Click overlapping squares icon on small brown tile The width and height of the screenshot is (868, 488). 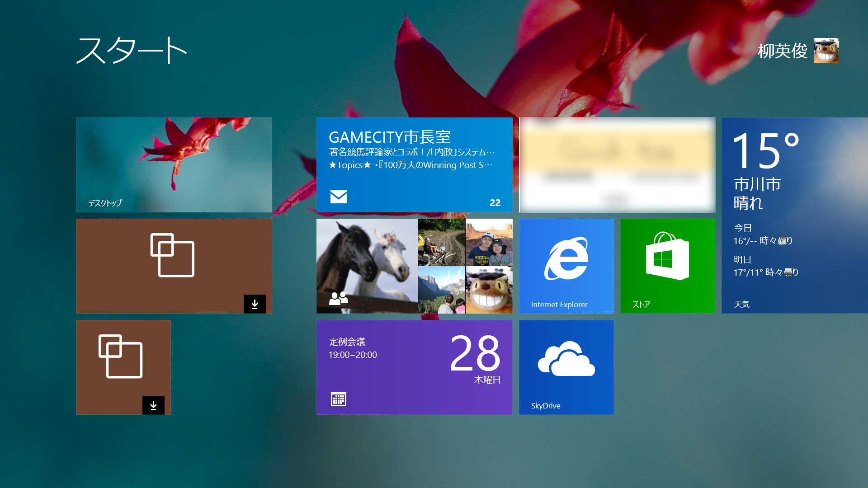tap(121, 356)
